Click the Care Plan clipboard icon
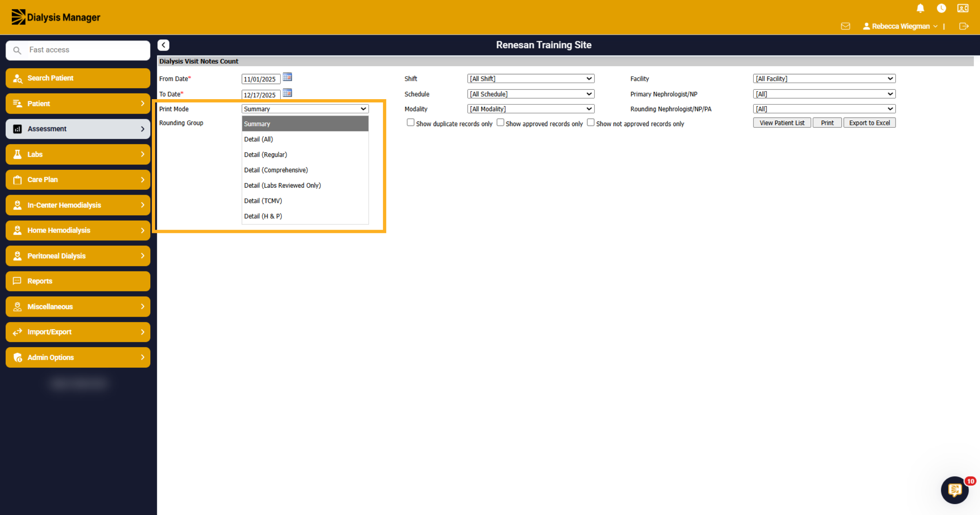This screenshot has height=515, width=980. [18, 180]
